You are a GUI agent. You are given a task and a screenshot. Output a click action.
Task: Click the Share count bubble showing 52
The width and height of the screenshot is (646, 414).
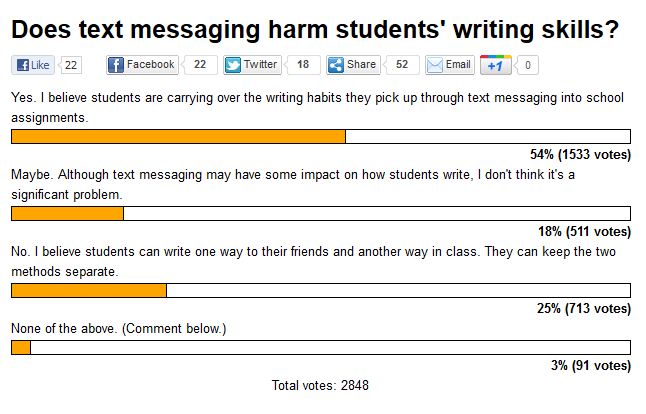pyautogui.click(x=402, y=65)
